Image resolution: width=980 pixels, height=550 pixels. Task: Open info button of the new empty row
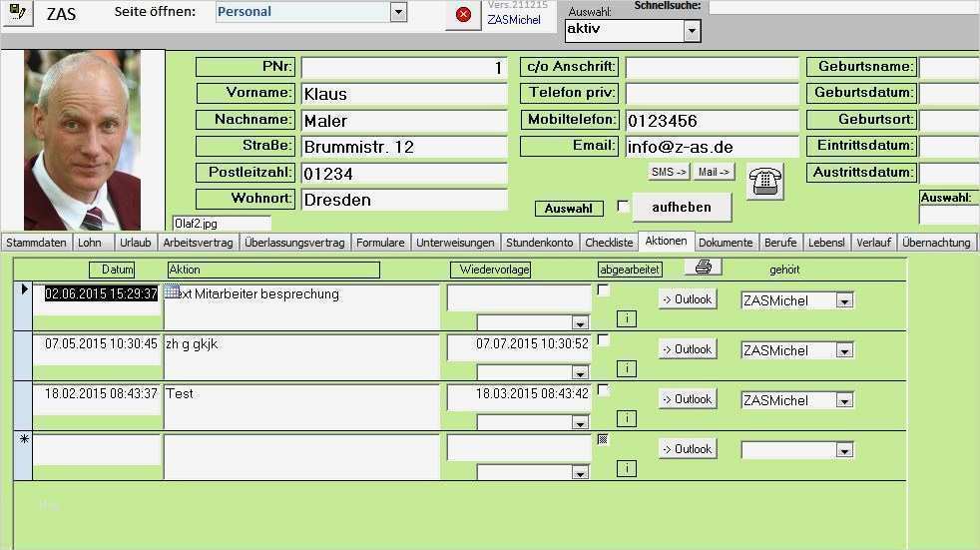pyautogui.click(x=627, y=469)
